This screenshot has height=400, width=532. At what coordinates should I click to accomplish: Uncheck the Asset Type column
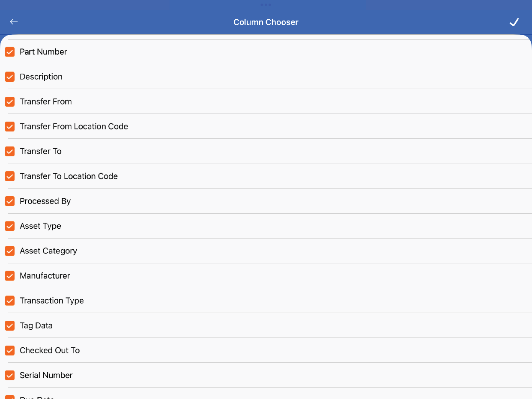click(x=9, y=226)
